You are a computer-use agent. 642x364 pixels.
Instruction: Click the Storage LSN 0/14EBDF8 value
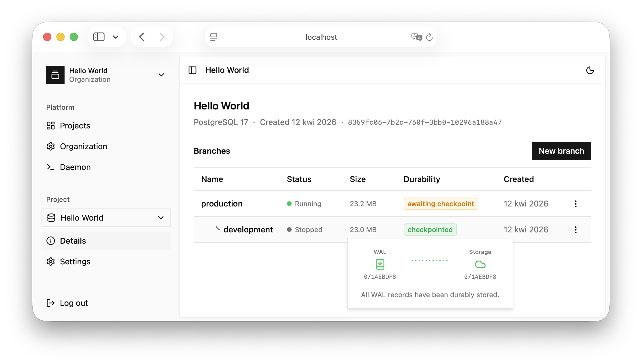[480, 277]
